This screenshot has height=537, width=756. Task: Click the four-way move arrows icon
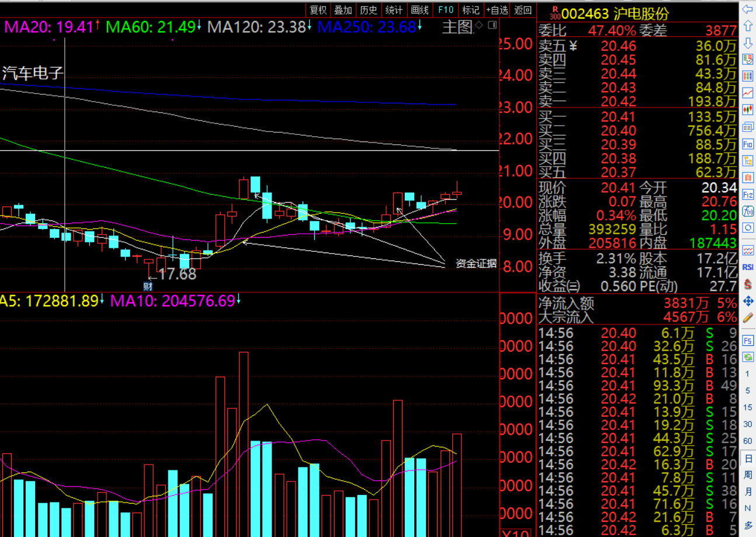748,301
